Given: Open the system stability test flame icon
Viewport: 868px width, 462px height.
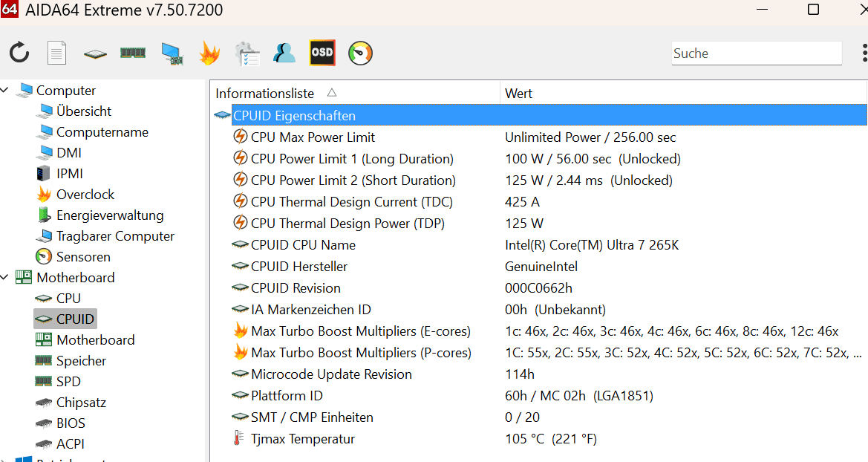Looking at the screenshot, I should tap(209, 53).
